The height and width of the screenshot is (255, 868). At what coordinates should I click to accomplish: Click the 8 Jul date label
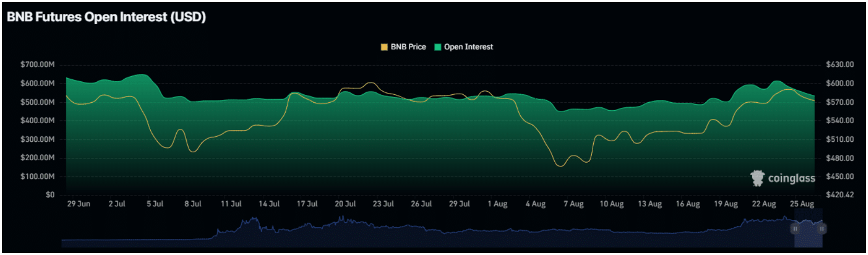click(193, 204)
